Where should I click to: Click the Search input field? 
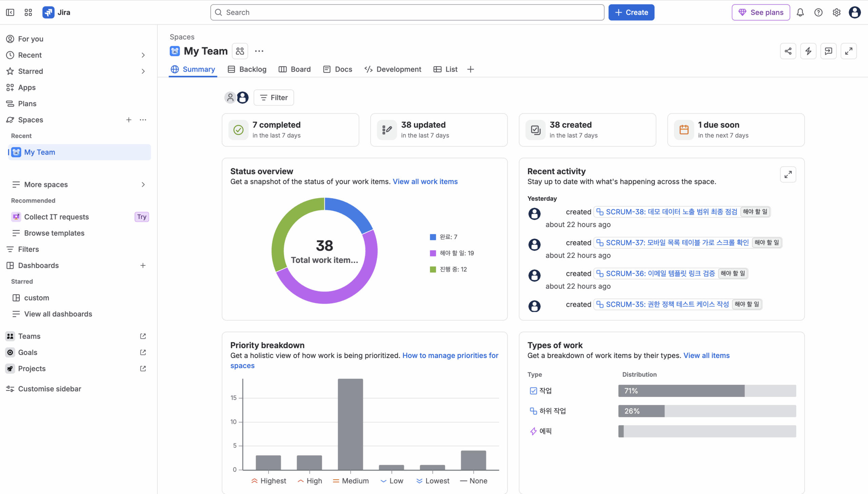click(407, 13)
